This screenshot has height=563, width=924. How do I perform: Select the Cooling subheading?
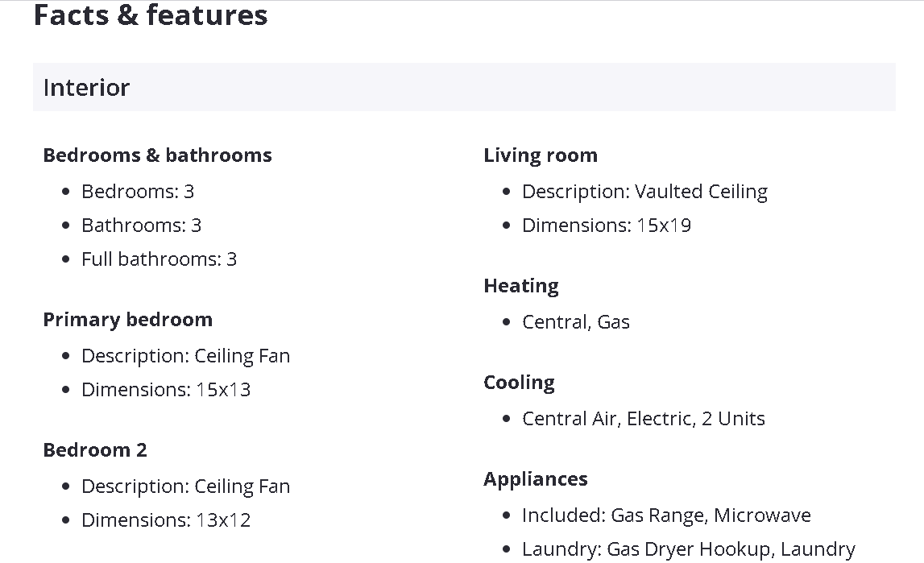coord(519,383)
